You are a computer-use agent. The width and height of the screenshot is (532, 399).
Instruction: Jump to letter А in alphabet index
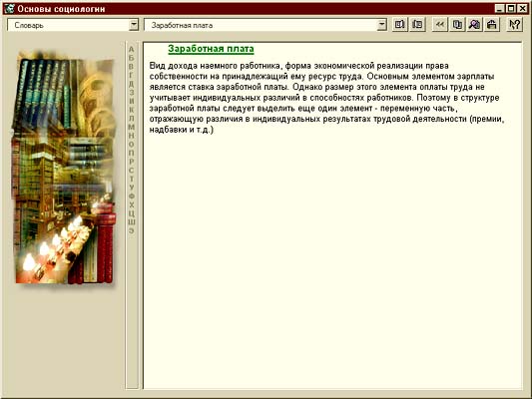[132, 49]
